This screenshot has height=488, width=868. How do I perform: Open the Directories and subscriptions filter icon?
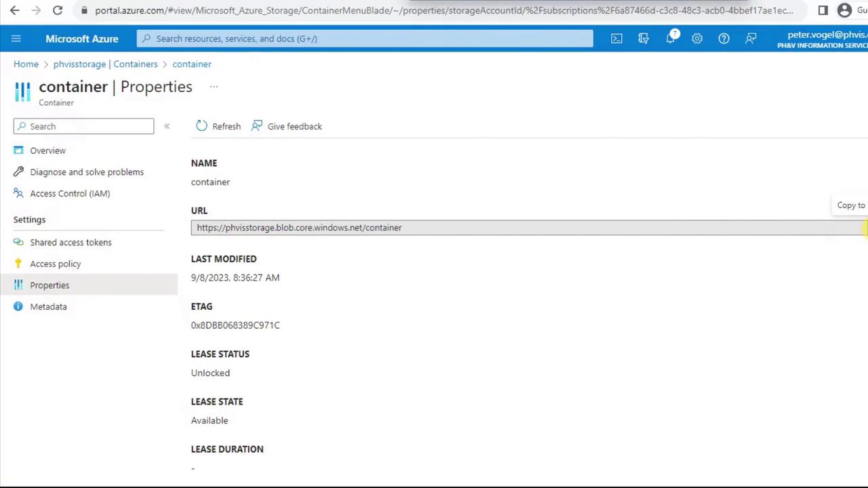644,39
